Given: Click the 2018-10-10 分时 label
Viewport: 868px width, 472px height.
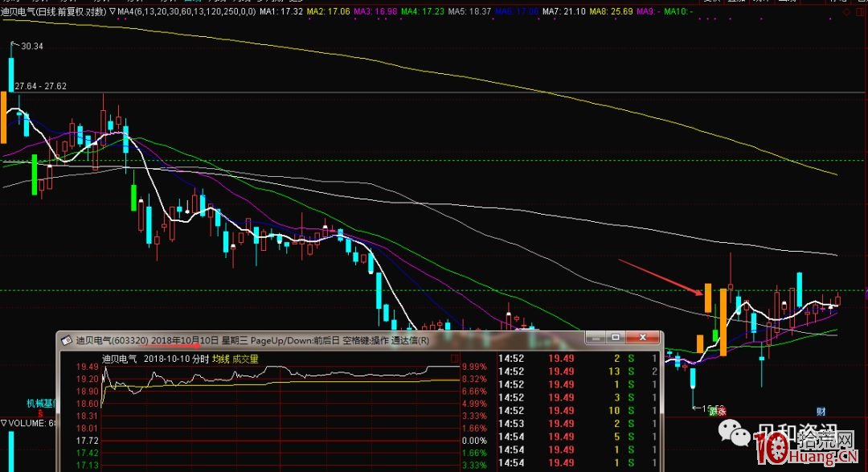Looking at the screenshot, I should point(176,359).
